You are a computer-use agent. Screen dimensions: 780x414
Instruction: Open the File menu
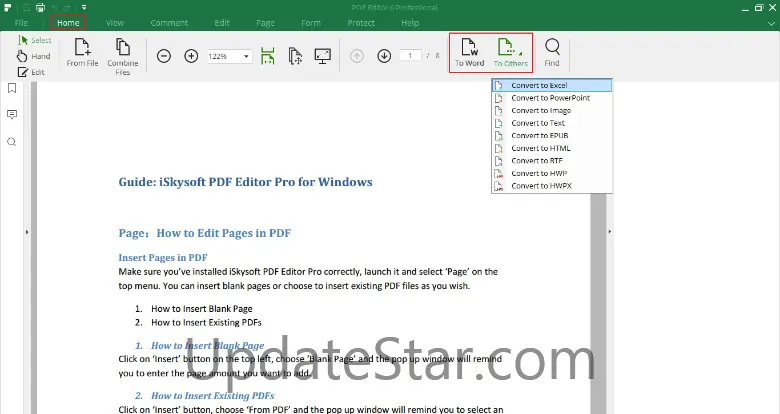pyautogui.click(x=21, y=23)
